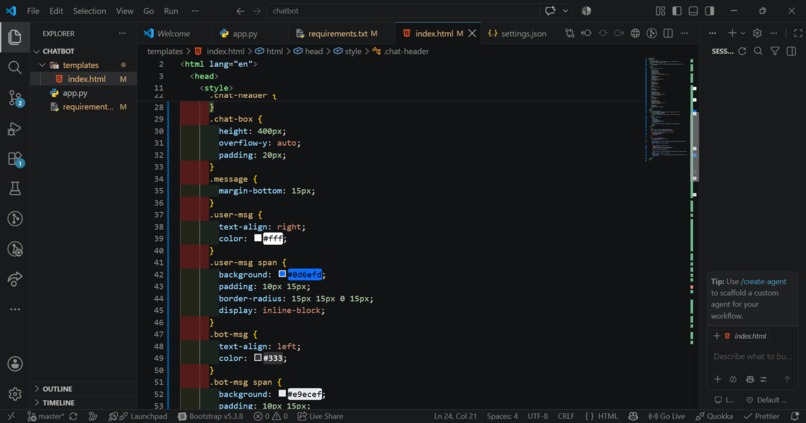Image resolution: width=806 pixels, height=423 pixels.
Task: Click the compare changes icon in editor toolbar
Action: 570,33
